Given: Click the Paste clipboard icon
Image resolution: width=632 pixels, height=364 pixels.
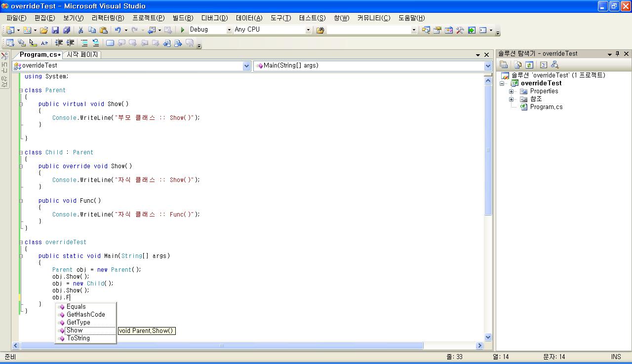Looking at the screenshot, I should pyautogui.click(x=104, y=30).
